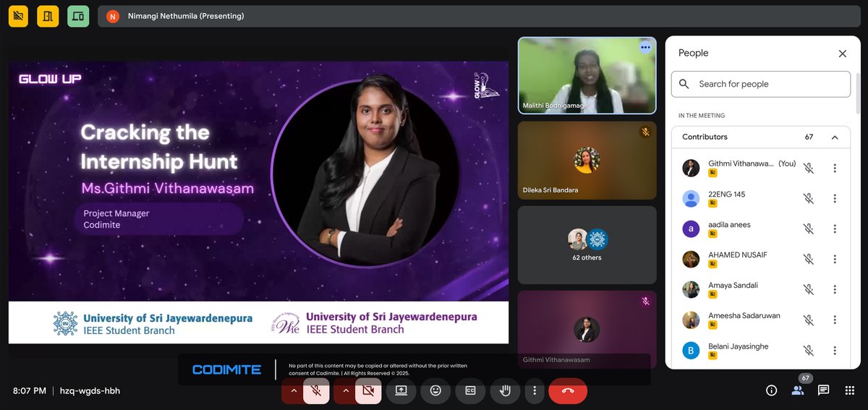Click the avatar of AHAMED NUSAIF
Image resolution: width=868 pixels, height=410 pixels.
pyautogui.click(x=691, y=260)
